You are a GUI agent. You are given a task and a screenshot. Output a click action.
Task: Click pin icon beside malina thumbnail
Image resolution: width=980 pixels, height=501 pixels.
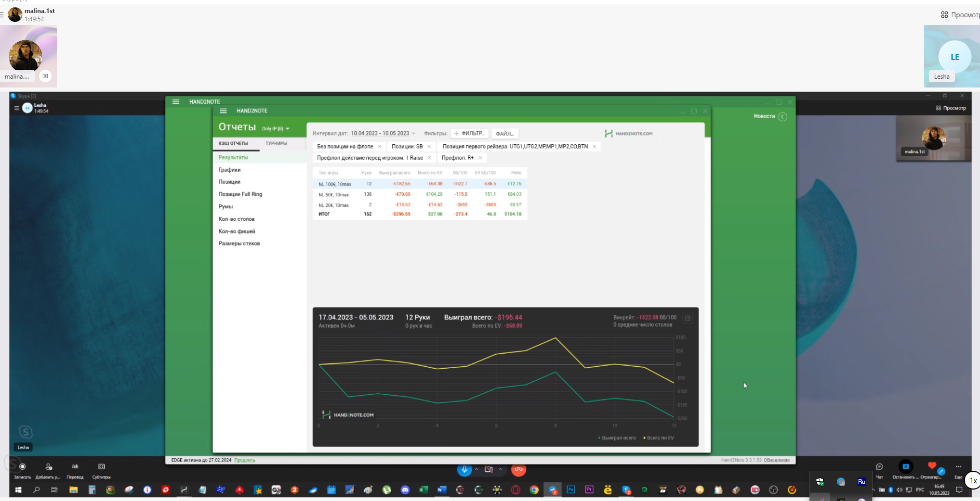click(x=45, y=76)
